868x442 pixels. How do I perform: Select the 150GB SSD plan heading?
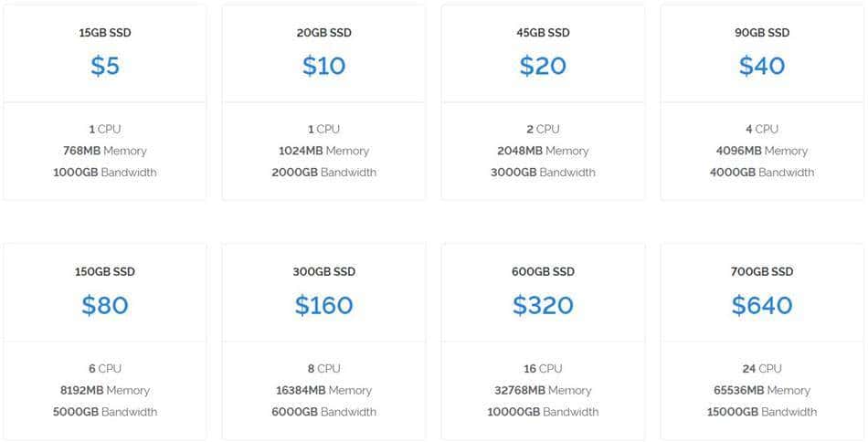tap(105, 271)
